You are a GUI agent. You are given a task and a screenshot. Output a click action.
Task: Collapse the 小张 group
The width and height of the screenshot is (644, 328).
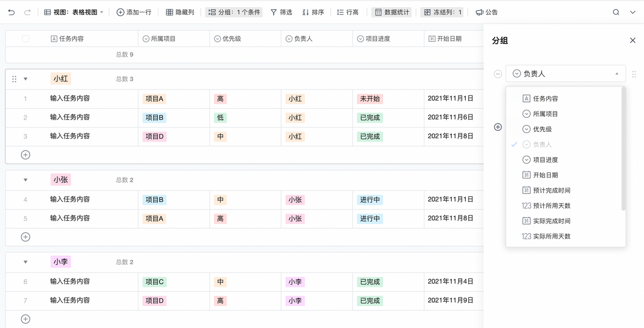click(x=25, y=180)
